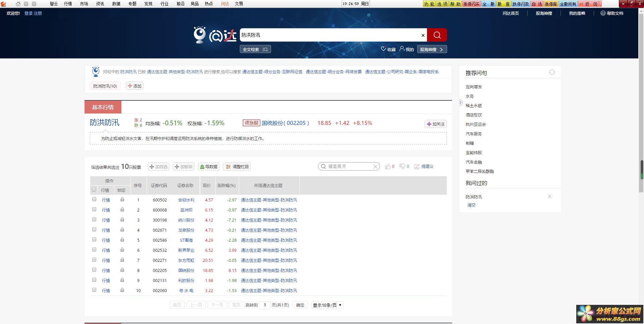
Task: Open the 资讯 menu
Action: point(100,4)
